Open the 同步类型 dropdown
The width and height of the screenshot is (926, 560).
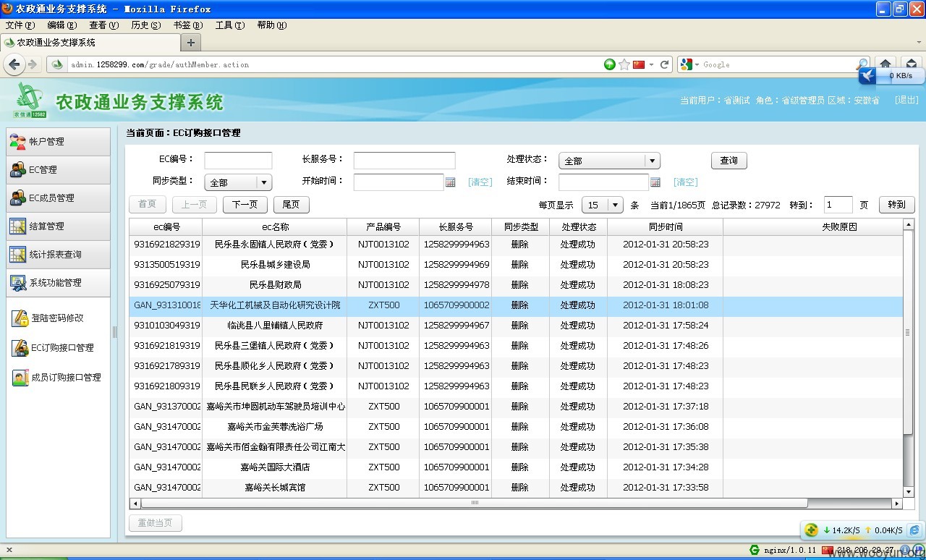238,183
